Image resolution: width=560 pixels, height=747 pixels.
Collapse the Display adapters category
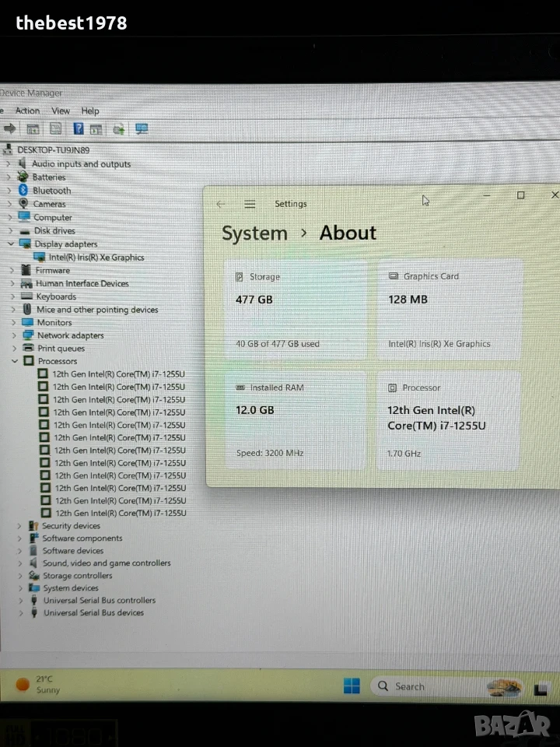(x=11, y=244)
